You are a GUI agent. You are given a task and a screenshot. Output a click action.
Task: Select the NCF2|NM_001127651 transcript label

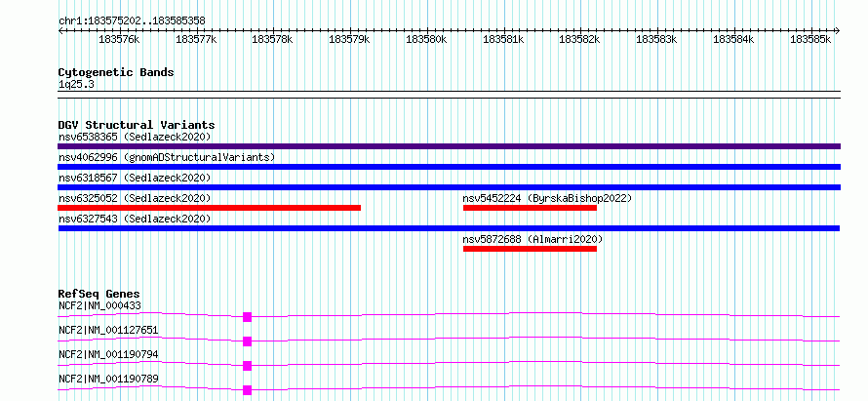(x=108, y=330)
